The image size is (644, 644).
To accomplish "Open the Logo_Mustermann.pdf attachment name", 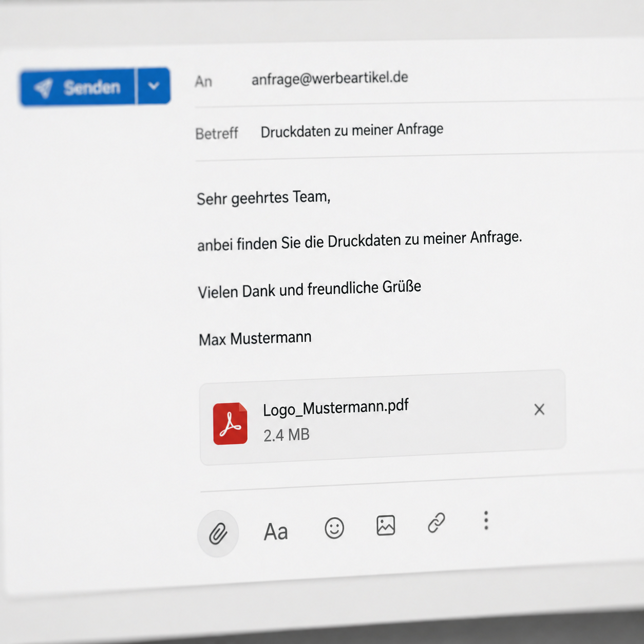I will tap(336, 408).
